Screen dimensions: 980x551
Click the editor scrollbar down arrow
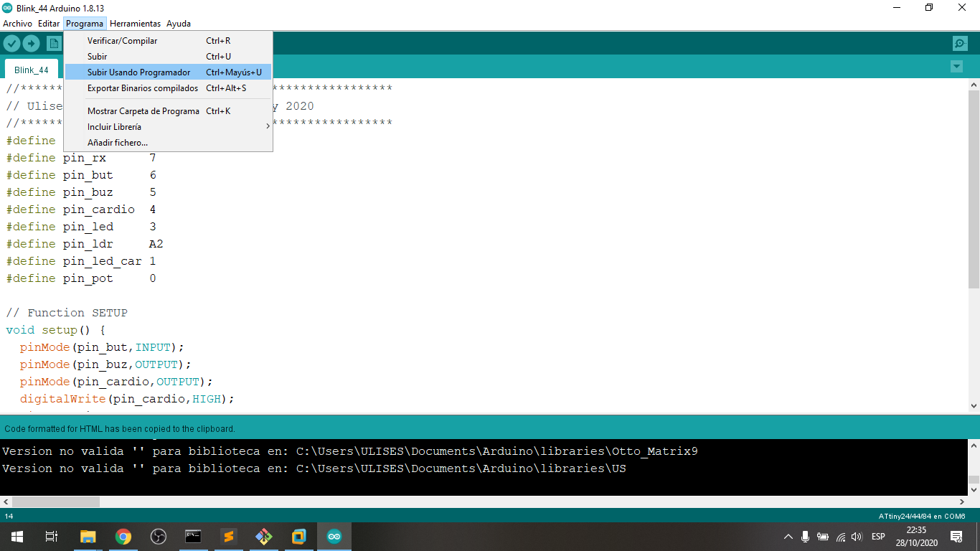[974, 406]
